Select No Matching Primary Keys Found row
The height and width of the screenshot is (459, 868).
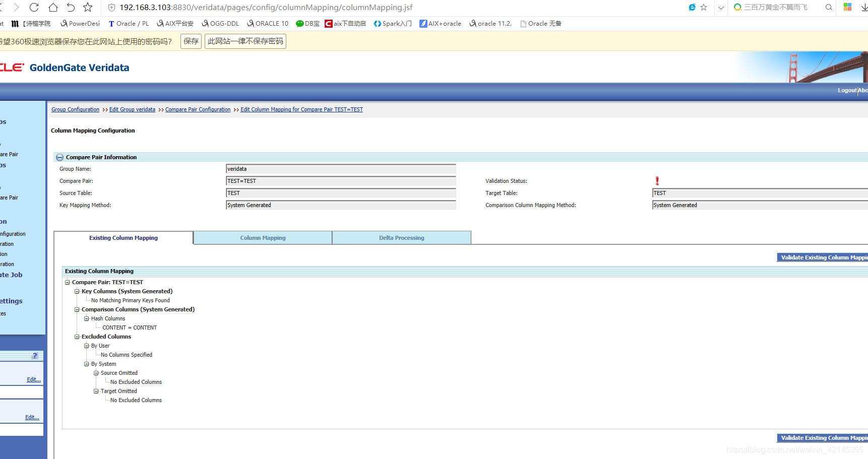click(131, 300)
